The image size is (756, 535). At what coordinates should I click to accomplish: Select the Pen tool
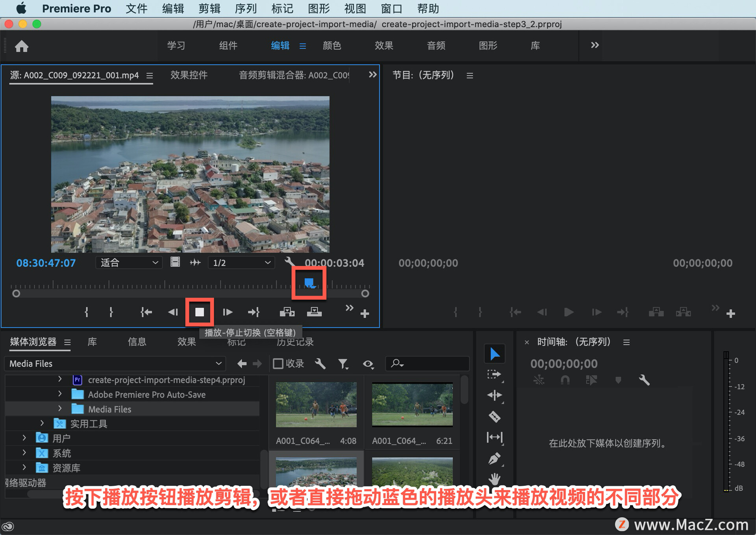tap(495, 458)
